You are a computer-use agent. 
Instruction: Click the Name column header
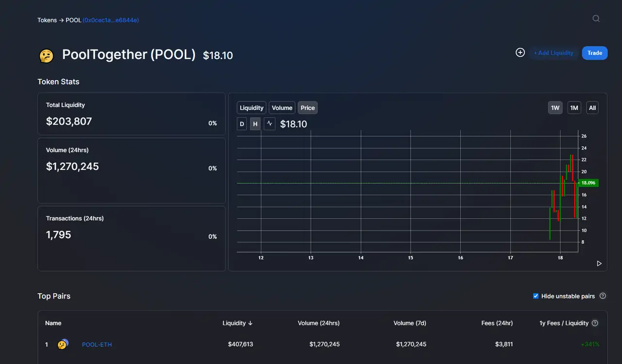point(53,323)
